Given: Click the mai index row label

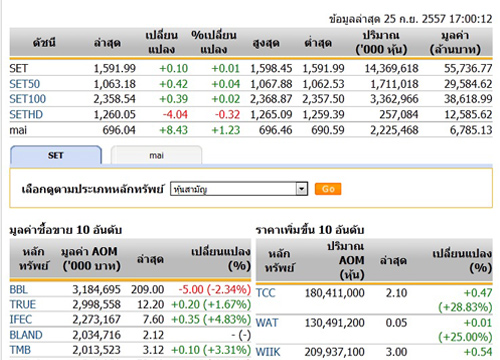Looking at the screenshot, I should (18, 130).
